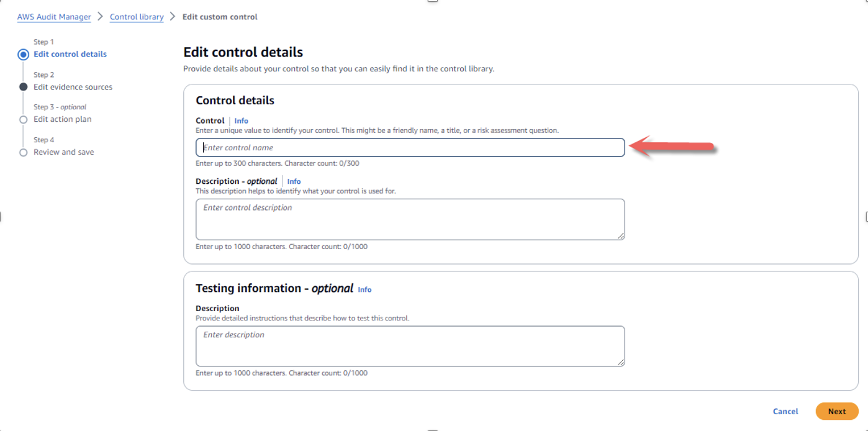Click the Enter control description text area

[x=410, y=219]
